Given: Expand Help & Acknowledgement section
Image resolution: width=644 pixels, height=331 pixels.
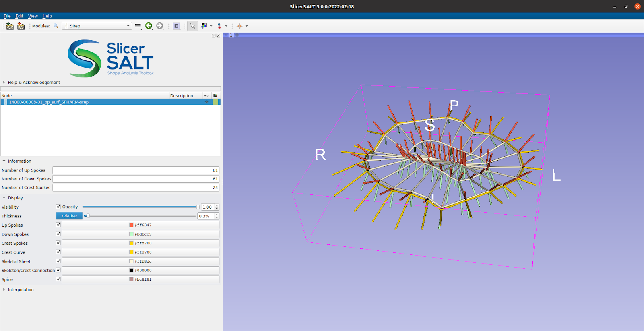Looking at the screenshot, I should coord(33,82).
